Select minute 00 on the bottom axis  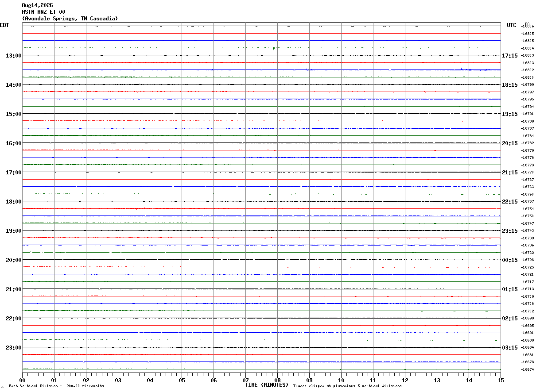coord(22,380)
